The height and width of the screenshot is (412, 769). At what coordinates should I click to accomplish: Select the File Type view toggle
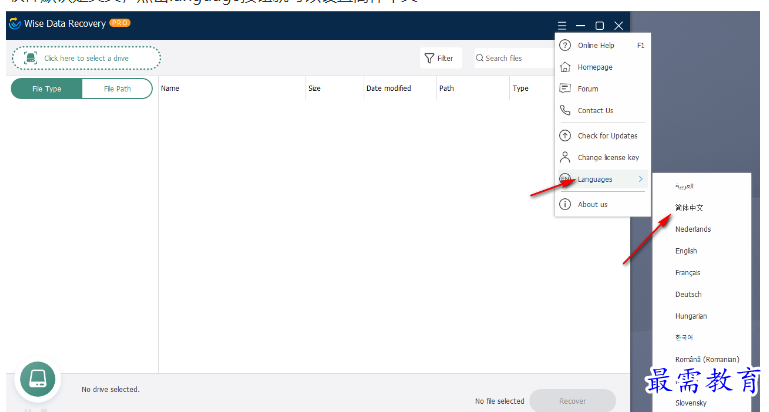(47, 89)
